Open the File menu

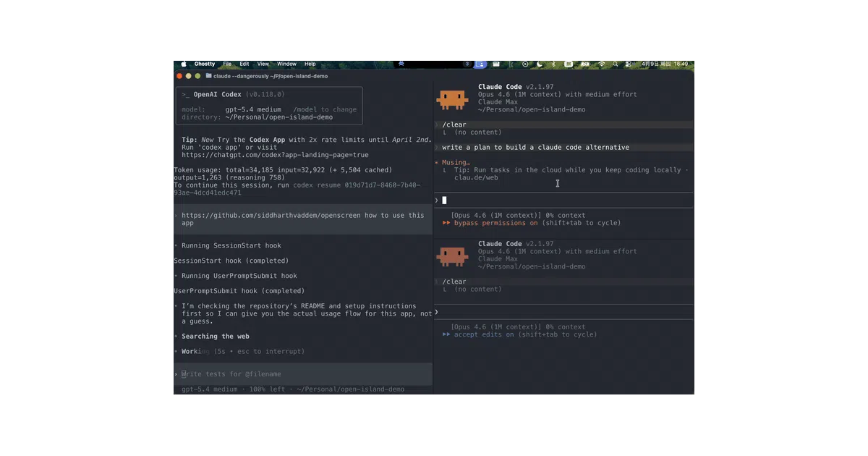coord(227,64)
